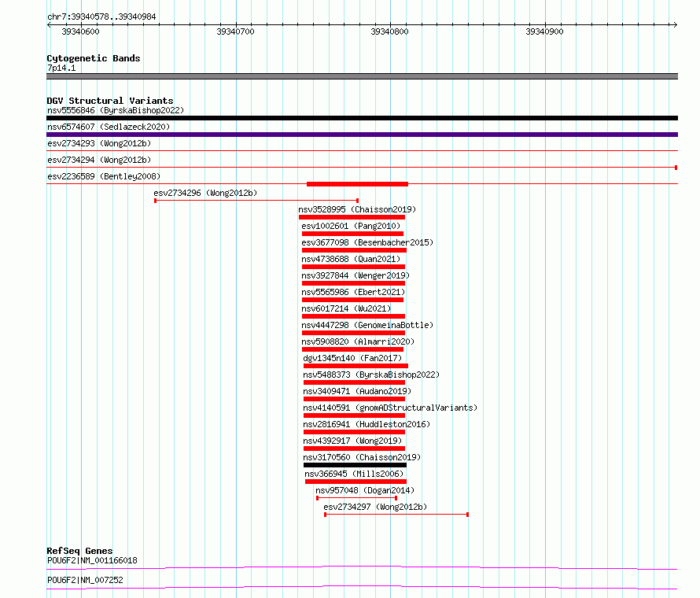The width and height of the screenshot is (700, 598).
Task: Select POU6F2|NM_007252 gene label
Action: pyautogui.click(x=85, y=580)
